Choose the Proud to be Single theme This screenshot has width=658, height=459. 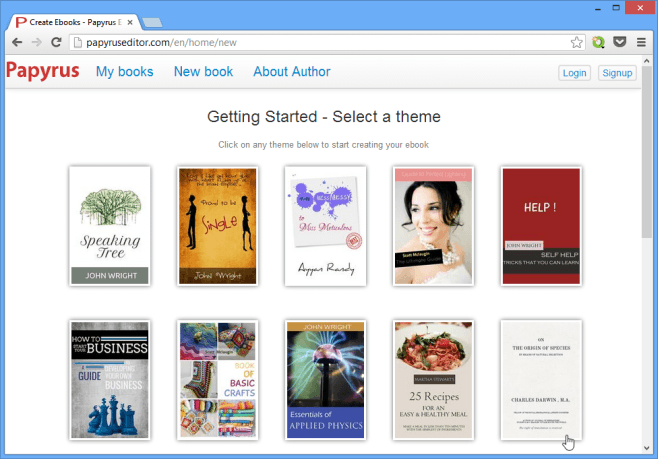pos(217,226)
